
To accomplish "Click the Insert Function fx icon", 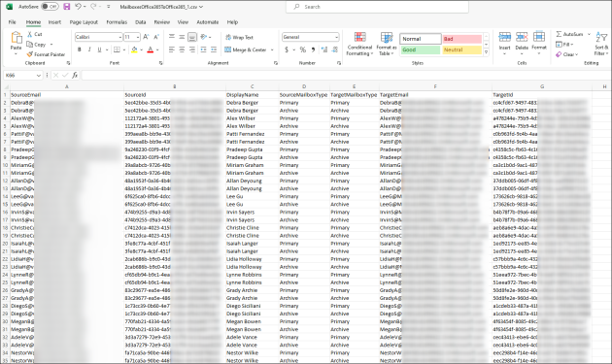I will 75,75.
